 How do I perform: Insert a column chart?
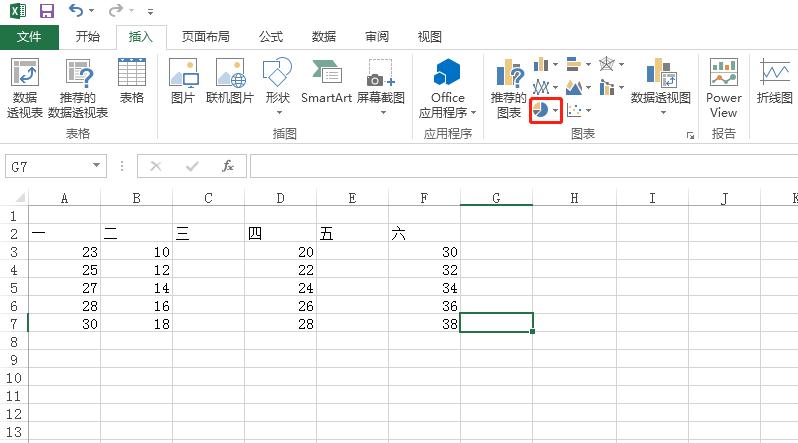(540, 65)
